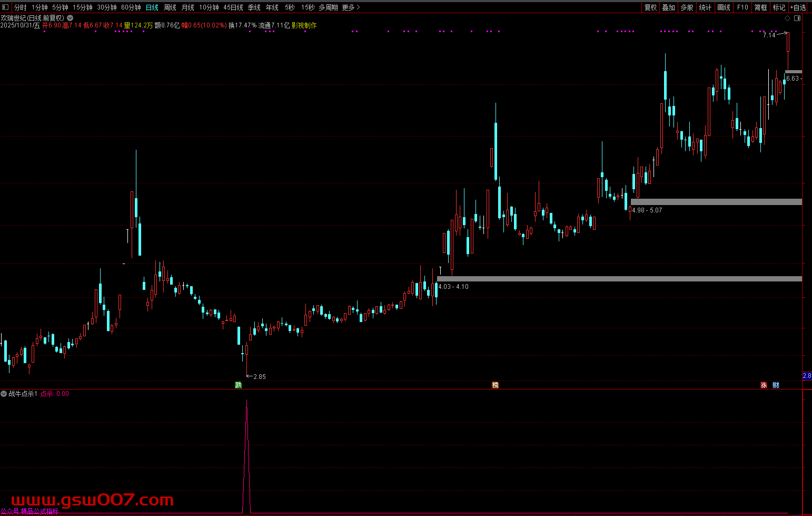The width and height of the screenshot is (812, 516).
Task: Expand the 战牛点杀1 indicator dropdown
Action: 4,394
